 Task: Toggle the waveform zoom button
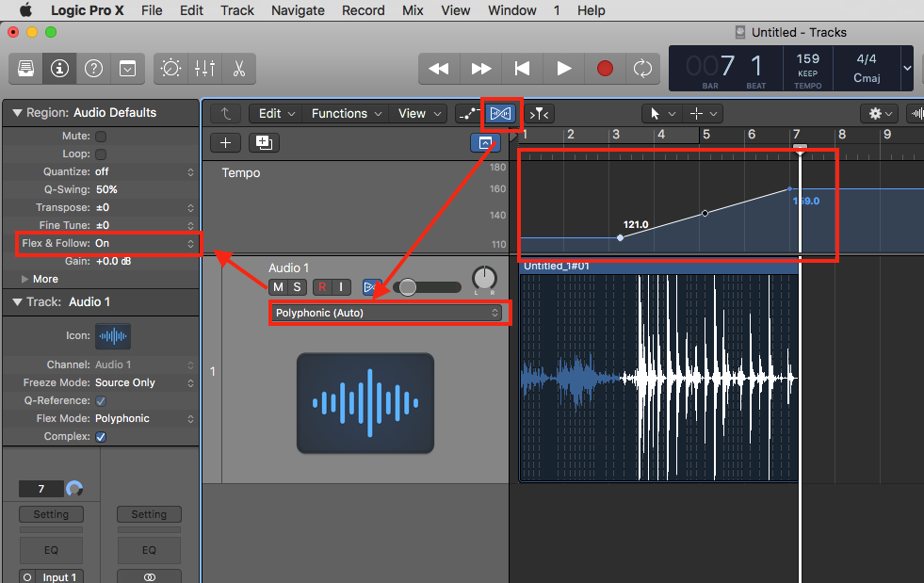pyautogui.click(x=916, y=113)
